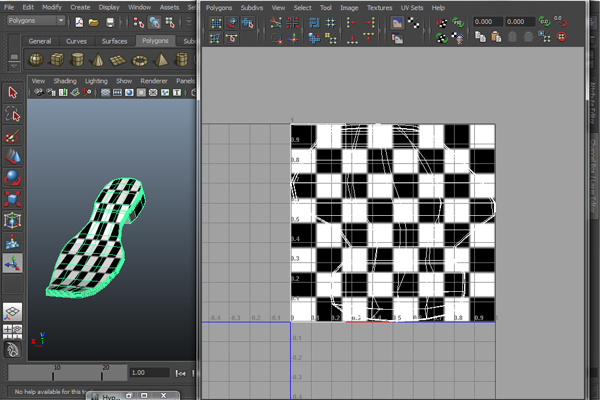Create a polygon torus from the shelf
This screenshot has width=600, height=400.
[139, 60]
